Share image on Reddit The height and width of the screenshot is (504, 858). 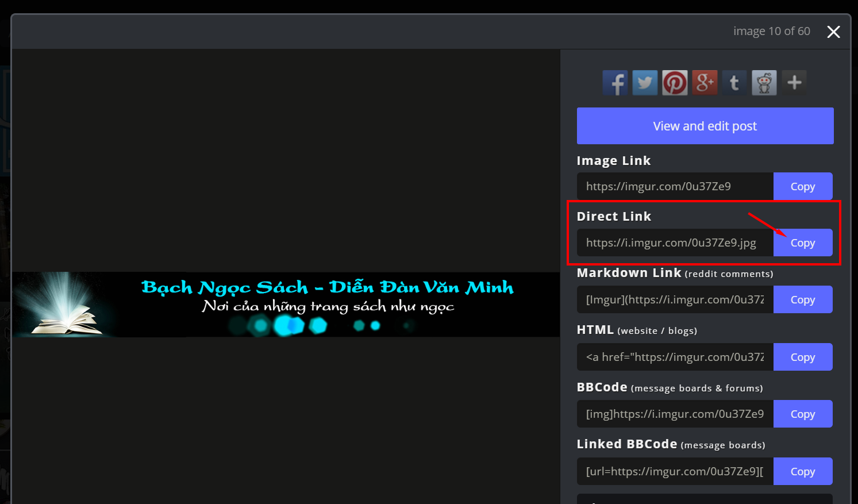764,83
